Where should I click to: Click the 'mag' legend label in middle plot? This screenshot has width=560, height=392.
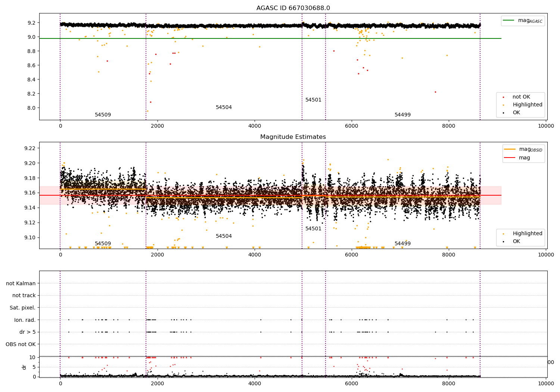pyautogui.click(x=525, y=158)
